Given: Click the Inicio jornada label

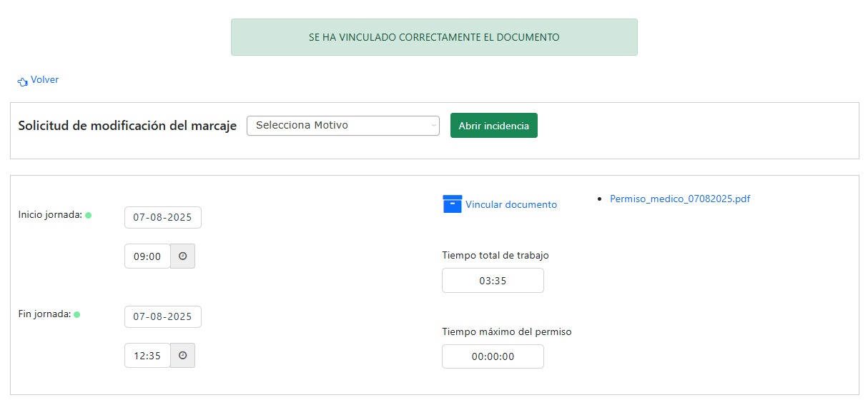Looking at the screenshot, I should (50, 215).
